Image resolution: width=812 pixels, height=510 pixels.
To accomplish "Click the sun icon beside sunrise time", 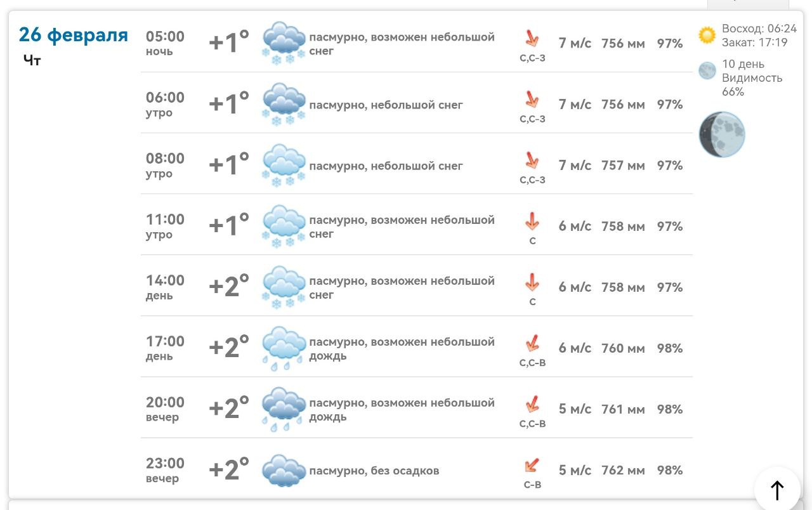I will pos(707,35).
